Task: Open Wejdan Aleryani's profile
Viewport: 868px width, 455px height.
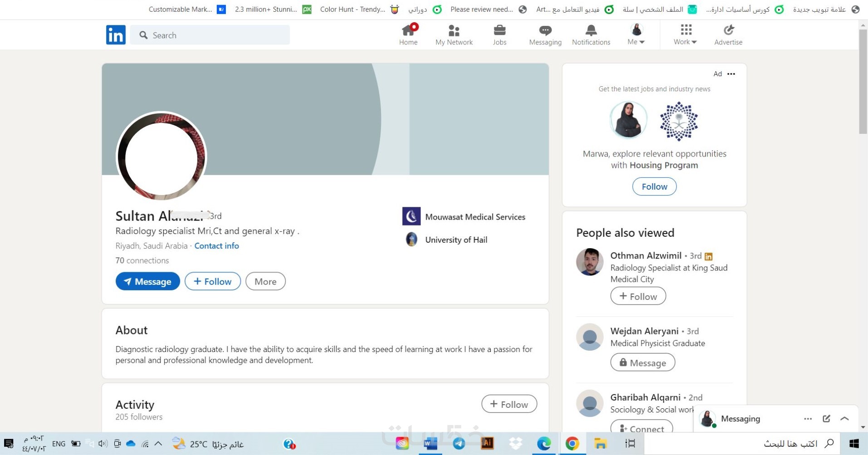Action: click(644, 331)
